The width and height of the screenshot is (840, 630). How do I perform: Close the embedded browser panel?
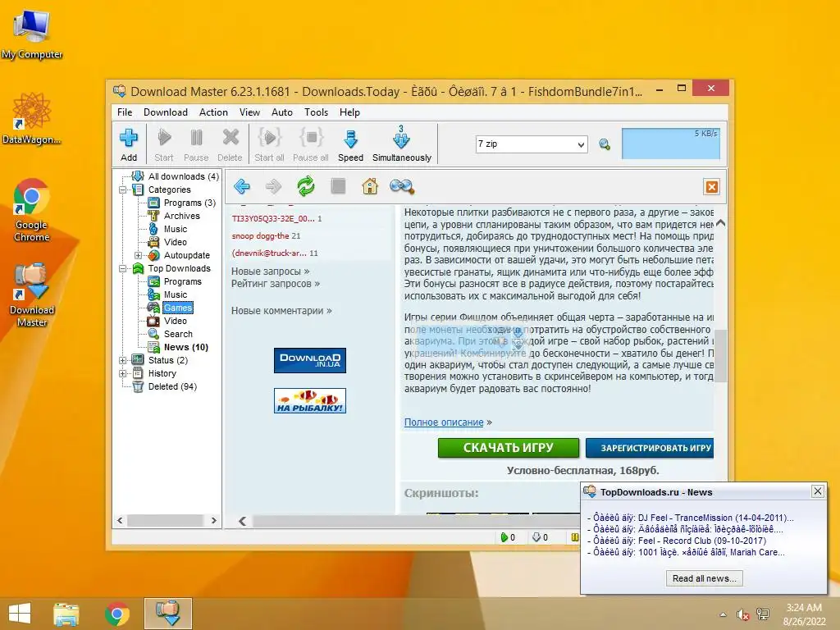click(x=712, y=187)
